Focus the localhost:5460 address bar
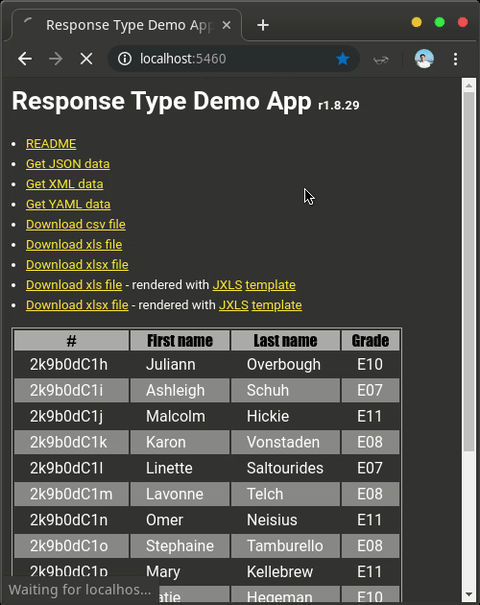This screenshot has width=480, height=605. tap(233, 59)
